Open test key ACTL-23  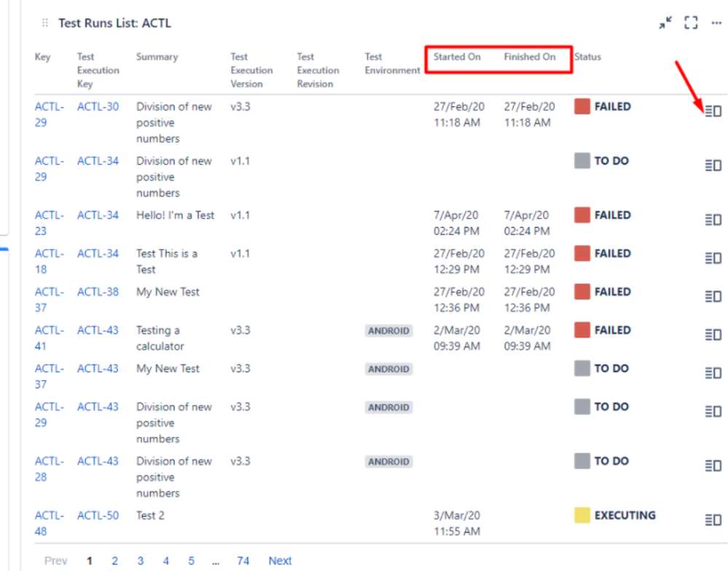click(50, 223)
